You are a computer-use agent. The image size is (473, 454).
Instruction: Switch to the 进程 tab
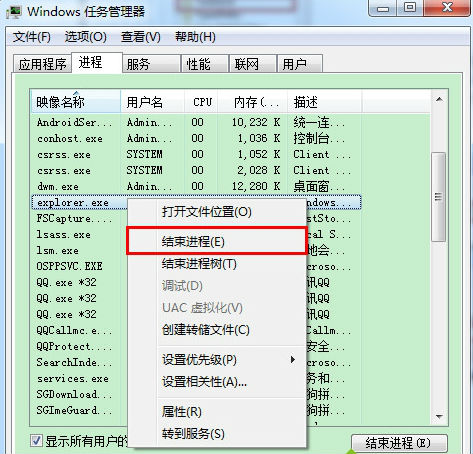pos(96,62)
